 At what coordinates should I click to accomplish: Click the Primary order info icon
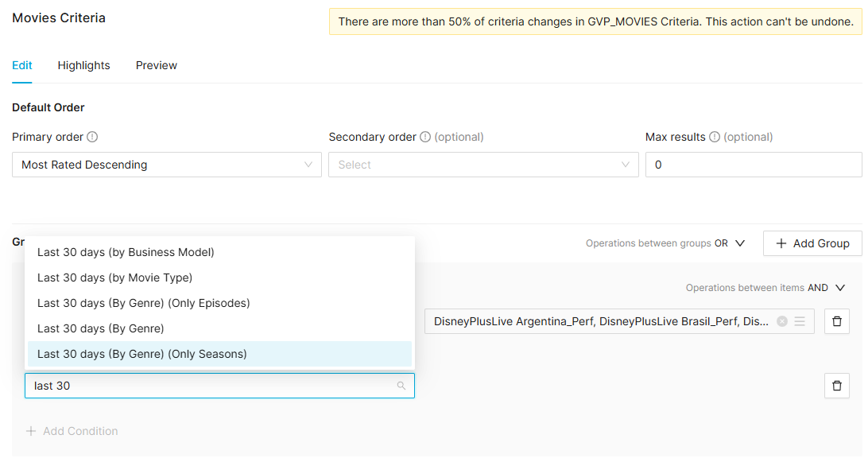(92, 137)
